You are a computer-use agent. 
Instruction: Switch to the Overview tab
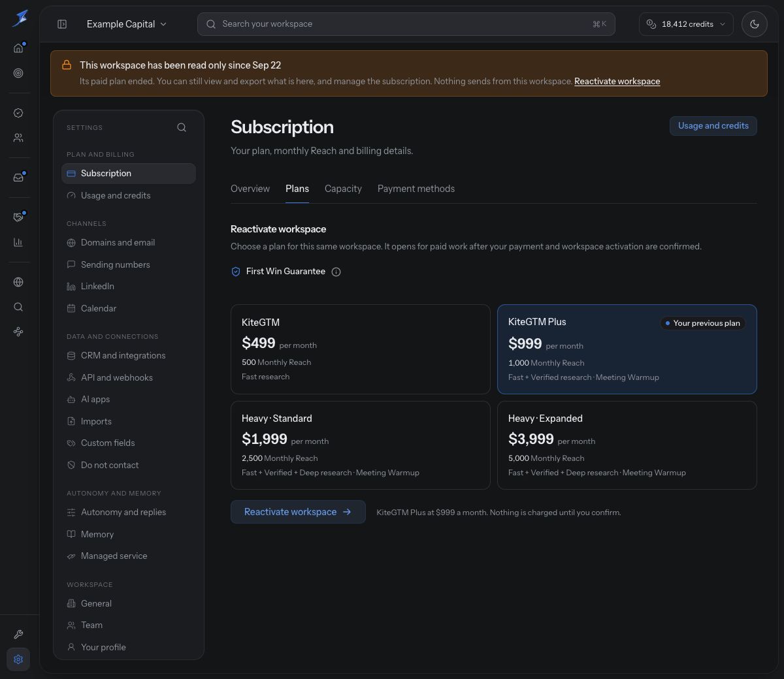click(250, 189)
